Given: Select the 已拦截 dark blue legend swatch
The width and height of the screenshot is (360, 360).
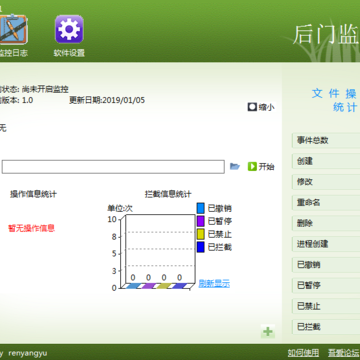Looking at the screenshot, I should [x=200, y=247].
